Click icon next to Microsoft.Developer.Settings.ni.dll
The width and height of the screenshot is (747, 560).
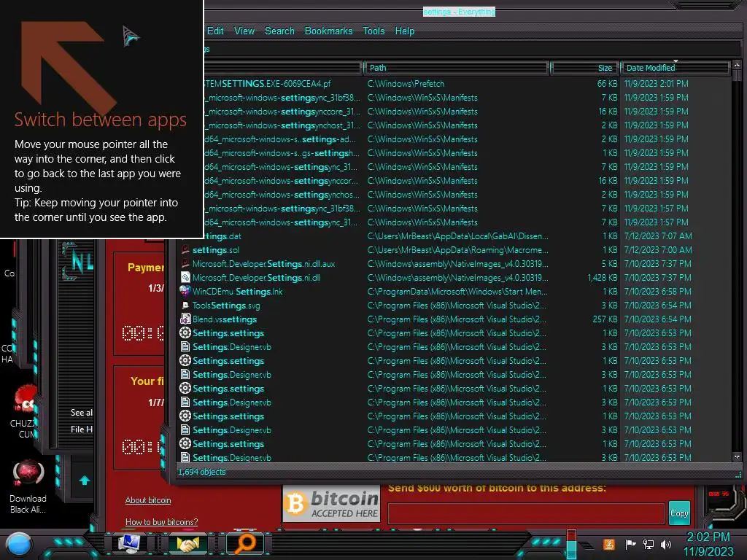pyautogui.click(x=185, y=278)
